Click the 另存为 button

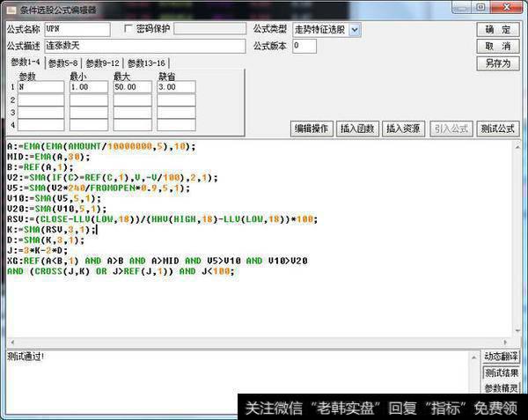click(497, 63)
